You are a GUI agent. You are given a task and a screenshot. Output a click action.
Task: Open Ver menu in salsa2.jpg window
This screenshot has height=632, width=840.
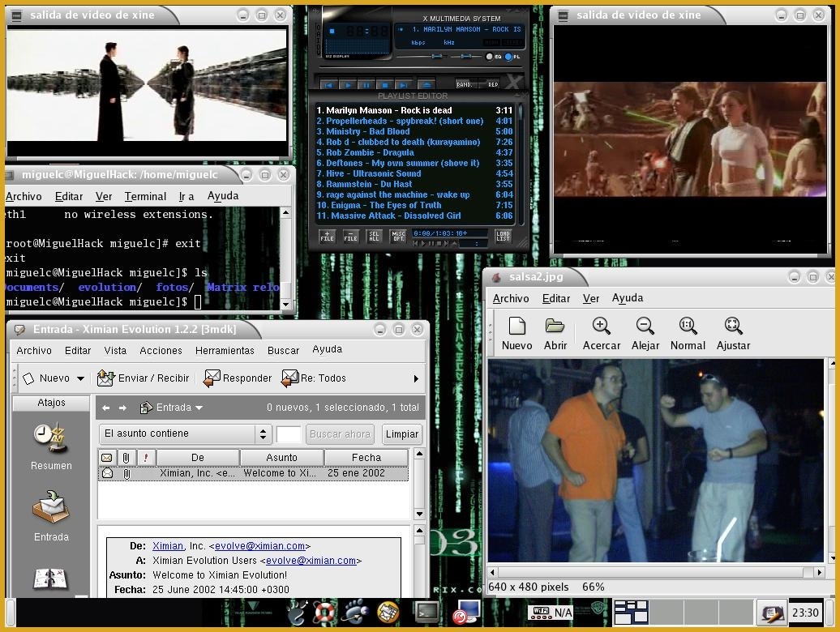(591, 299)
